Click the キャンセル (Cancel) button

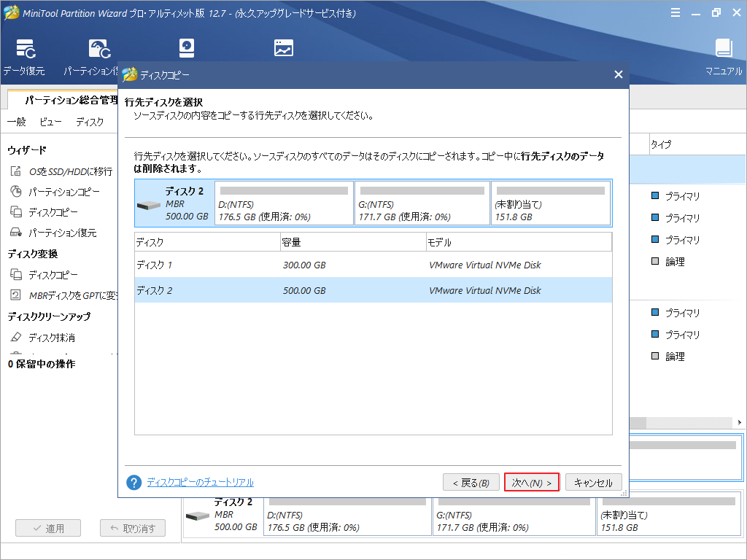click(x=594, y=482)
